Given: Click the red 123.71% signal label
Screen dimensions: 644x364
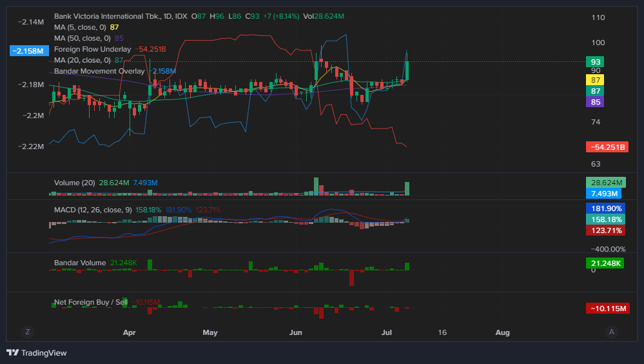Looking at the screenshot, I should point(606,231).
